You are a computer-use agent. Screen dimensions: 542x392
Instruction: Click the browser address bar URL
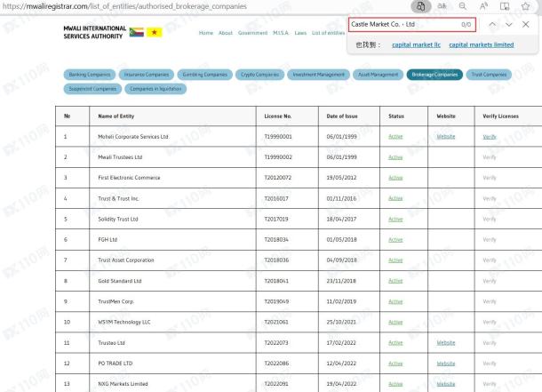124,6
